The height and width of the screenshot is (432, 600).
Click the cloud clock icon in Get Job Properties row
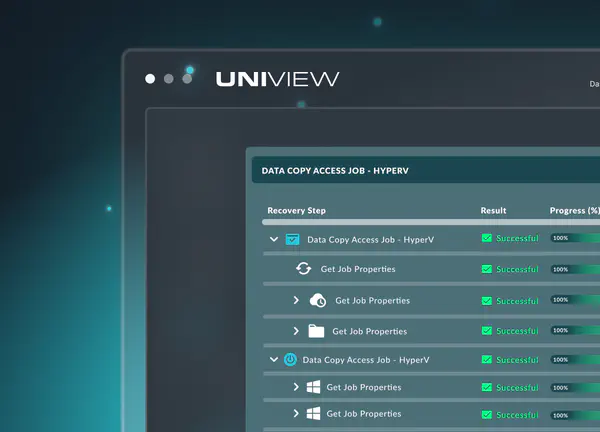(318, 300)
